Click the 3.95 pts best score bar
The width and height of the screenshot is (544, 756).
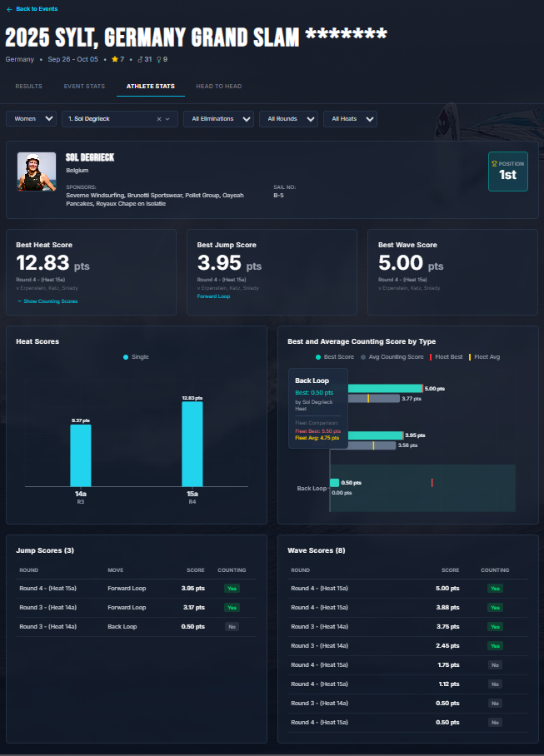click(x=376, y=435)
